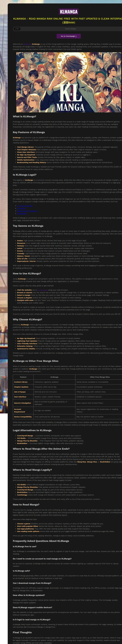
Task: Click the 'Device Compatibility' table row label
Action: [23, 417]
